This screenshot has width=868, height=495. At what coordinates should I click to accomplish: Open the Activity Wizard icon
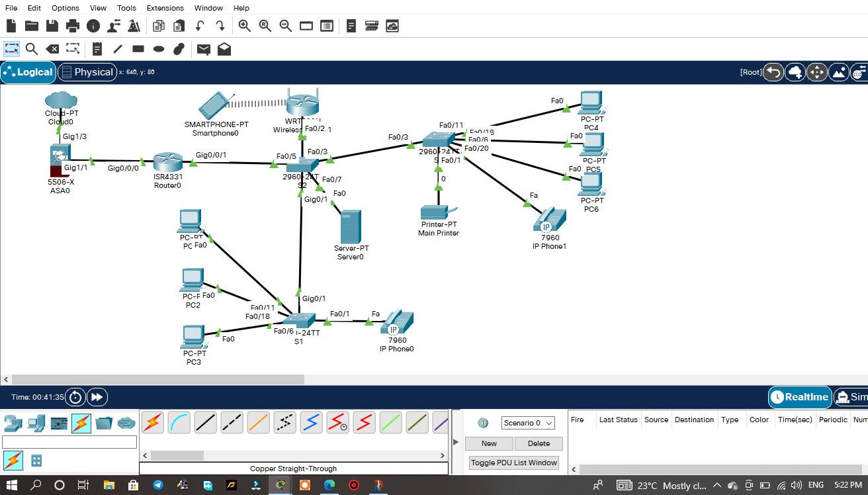pyautogui.click(x=134, y=26)
